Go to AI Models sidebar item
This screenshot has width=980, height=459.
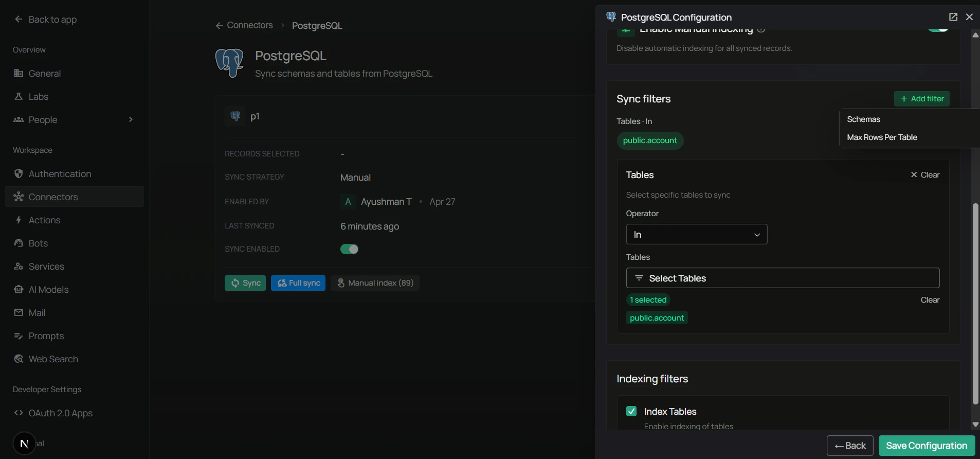click(75, 289)
